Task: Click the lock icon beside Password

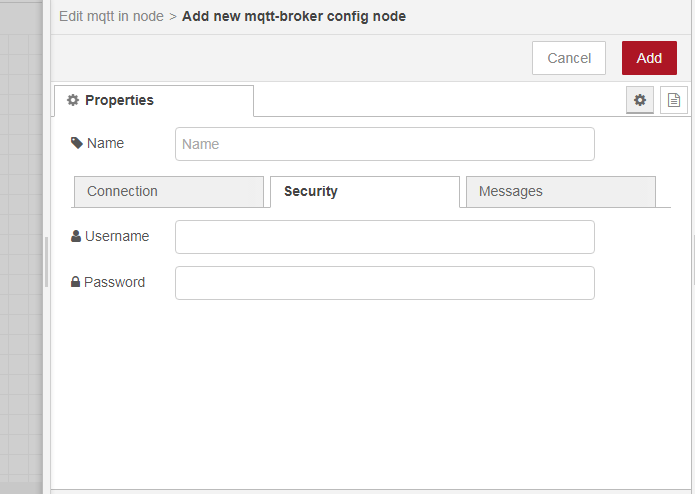Action: point(76,283)
